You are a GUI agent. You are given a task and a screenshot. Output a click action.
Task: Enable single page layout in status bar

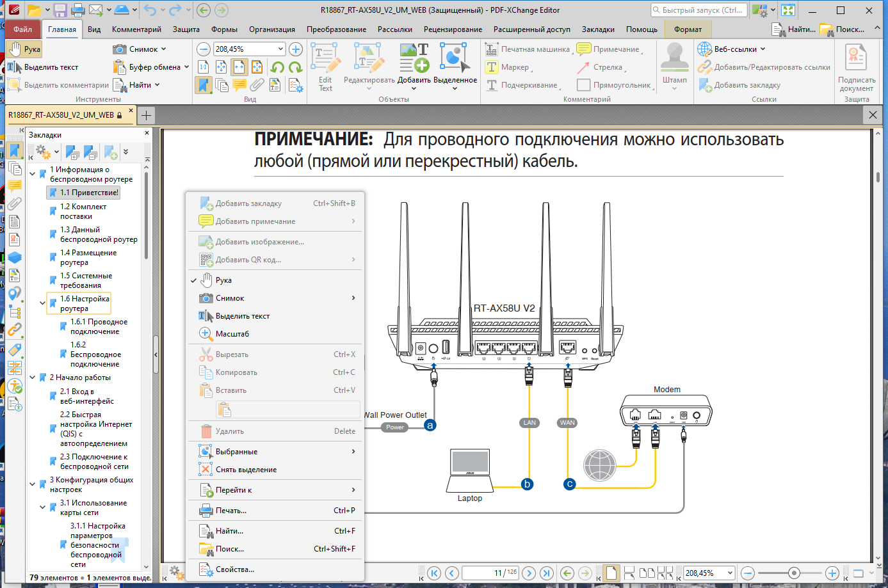coord(611,573)
